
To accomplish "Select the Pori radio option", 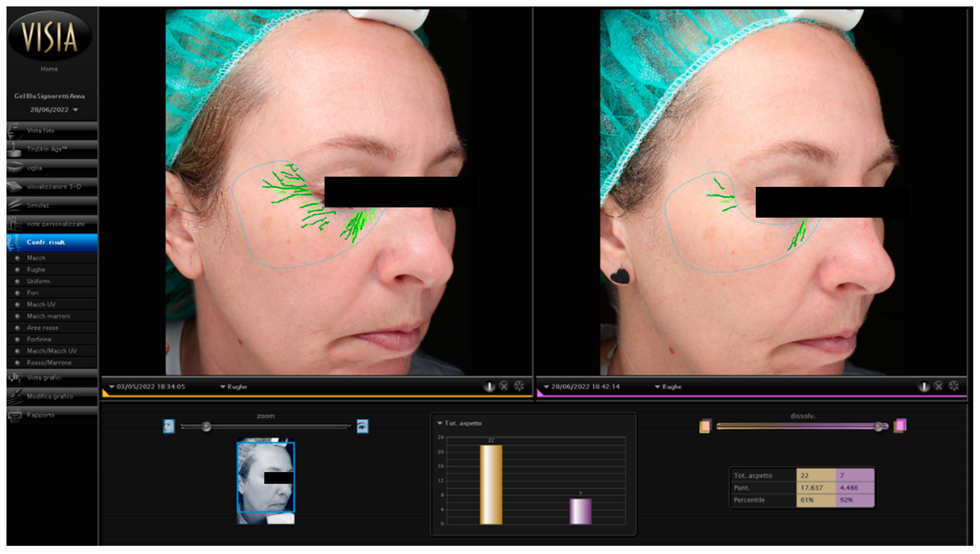I will pyautogui.click(x=17, y=293).
